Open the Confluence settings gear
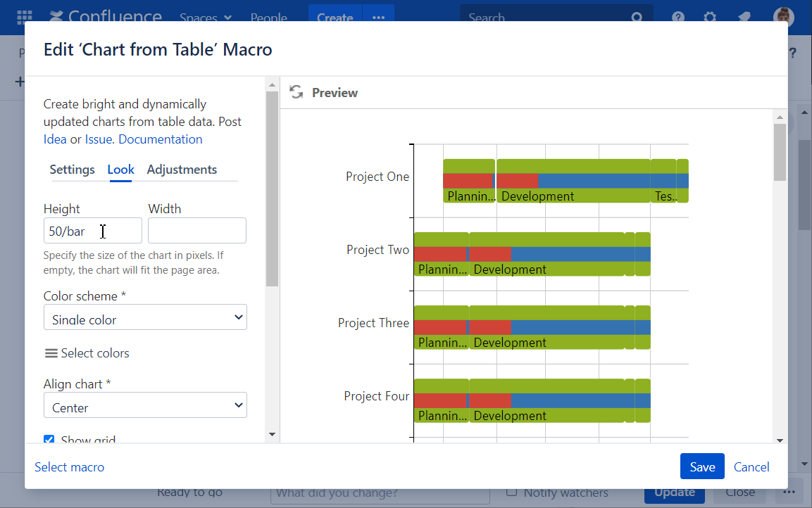The width and height of the screenshot is (812, 508). (709, 16)
